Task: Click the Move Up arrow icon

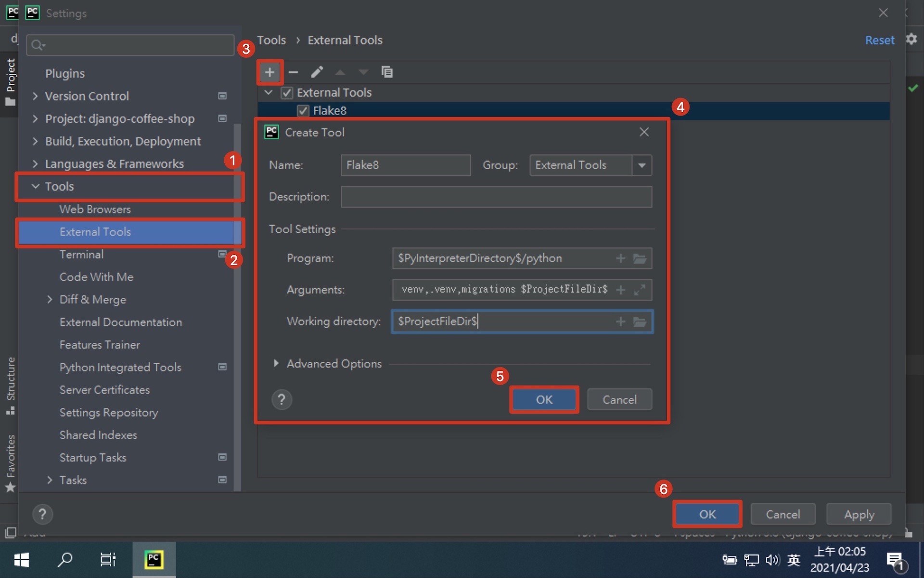Action: pos(340,72)
